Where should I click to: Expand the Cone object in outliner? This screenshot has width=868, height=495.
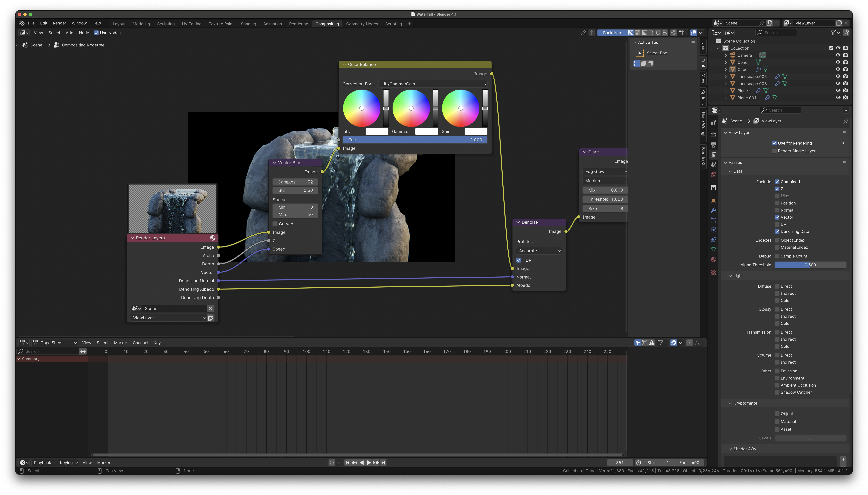726,63
